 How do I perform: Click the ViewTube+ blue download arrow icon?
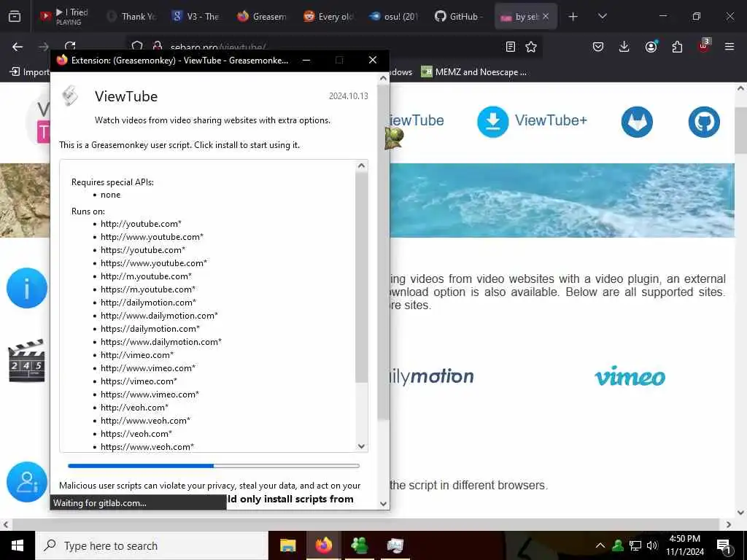pyautogui.click(x=492, y=122)
